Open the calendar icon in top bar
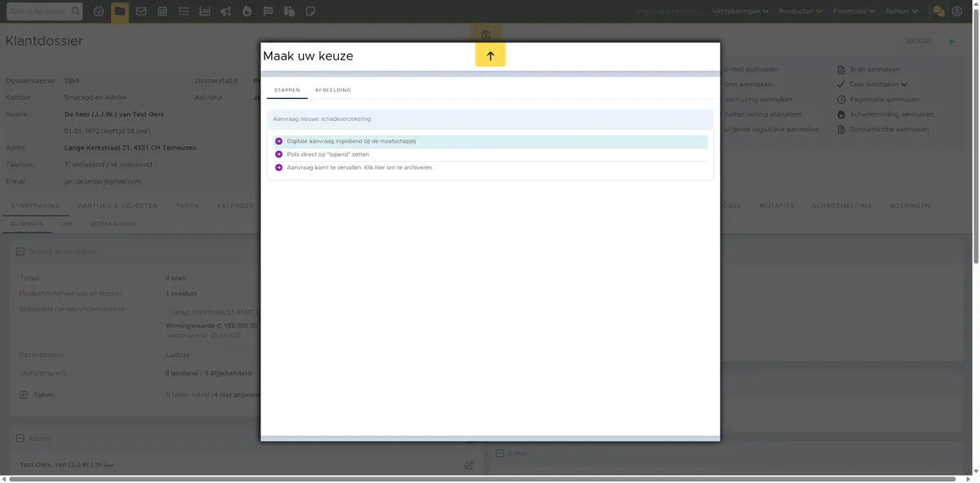Screen dimensions: 980x483 [x=163, y=11]
